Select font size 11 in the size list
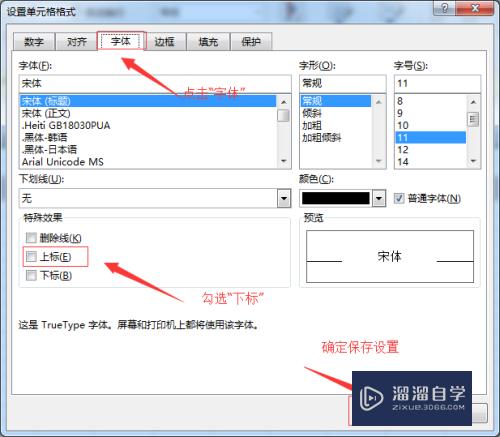The width and height of the screenshot is (500, 437). point(431,137)
